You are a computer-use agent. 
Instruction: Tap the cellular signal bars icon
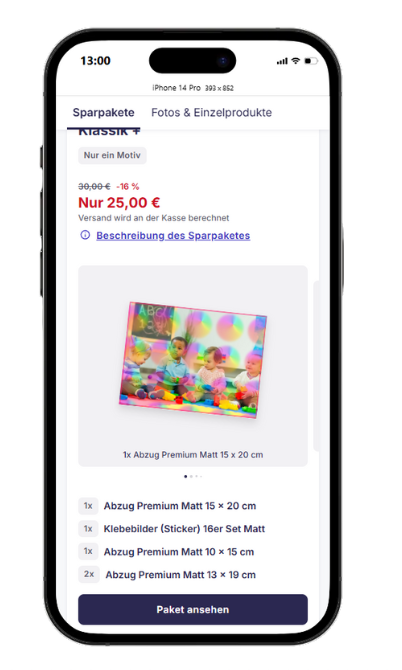pos(282,61)
